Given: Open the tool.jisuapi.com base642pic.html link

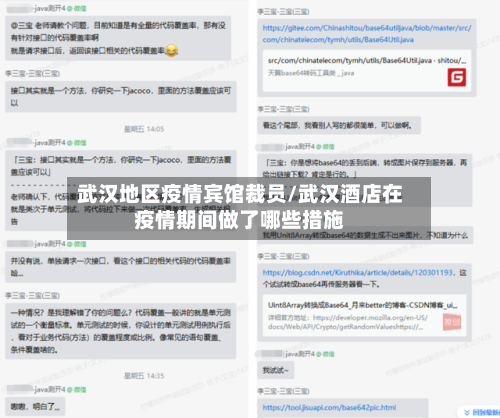Looking at the screenshot, I should pyautogui.click(x=329, y=407).
